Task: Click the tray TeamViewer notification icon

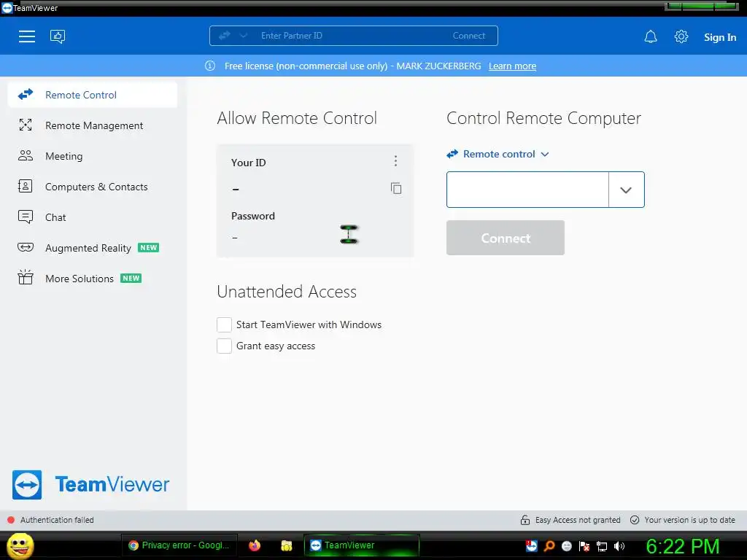Action: (531, 545)
